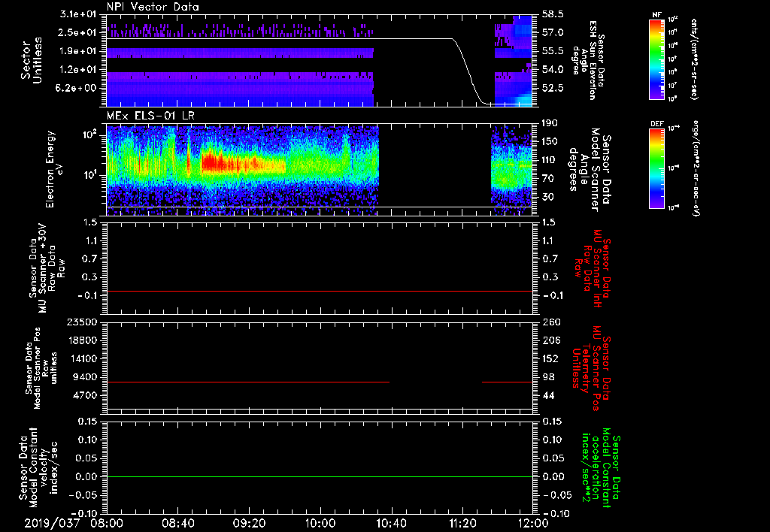
Task: Click the NF rainbow color bar
Action: [x=656, y=59]
